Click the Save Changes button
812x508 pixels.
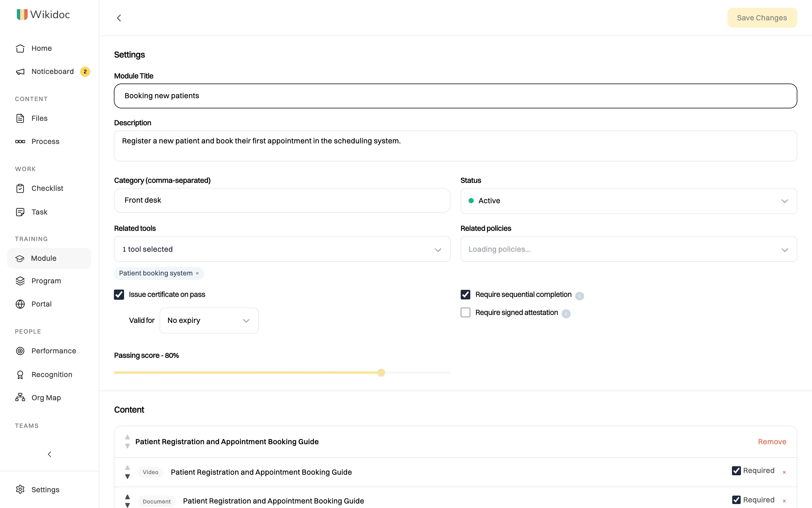(x=762, y=18)
